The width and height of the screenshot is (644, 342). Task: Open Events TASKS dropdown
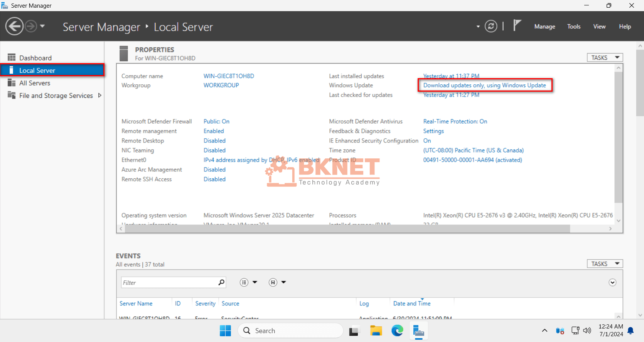click(x=605, y=264)
